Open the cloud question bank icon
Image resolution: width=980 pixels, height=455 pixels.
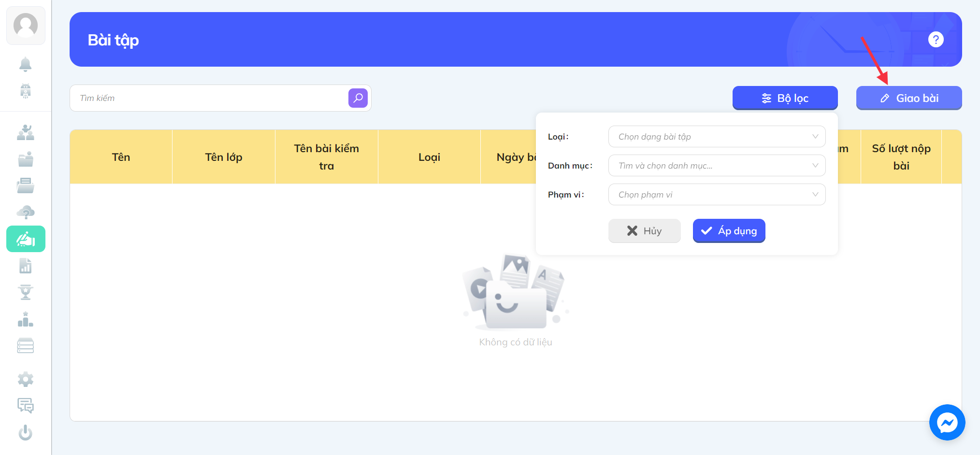(x=26, y=212)
